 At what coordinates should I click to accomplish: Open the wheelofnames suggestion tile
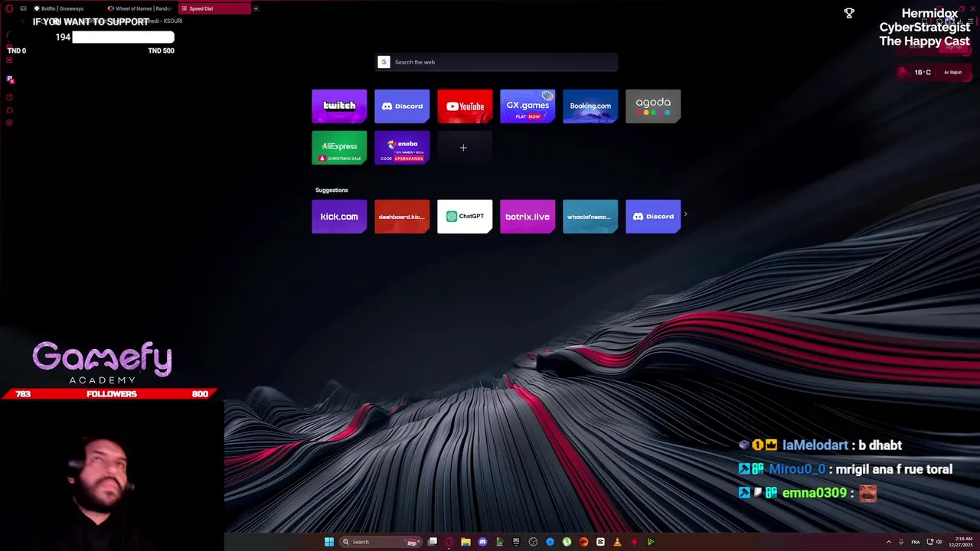click(590, 217)
